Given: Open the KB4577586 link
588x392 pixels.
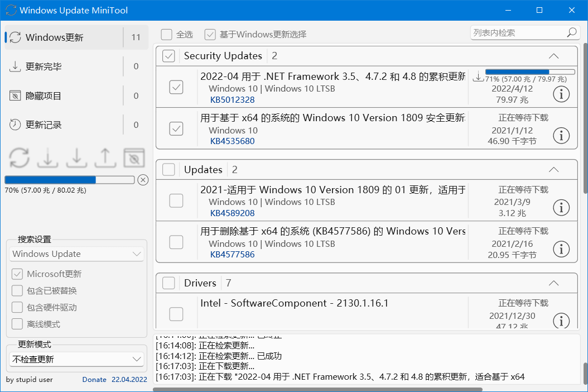Looking at the screenshot, I should point(232,255).
